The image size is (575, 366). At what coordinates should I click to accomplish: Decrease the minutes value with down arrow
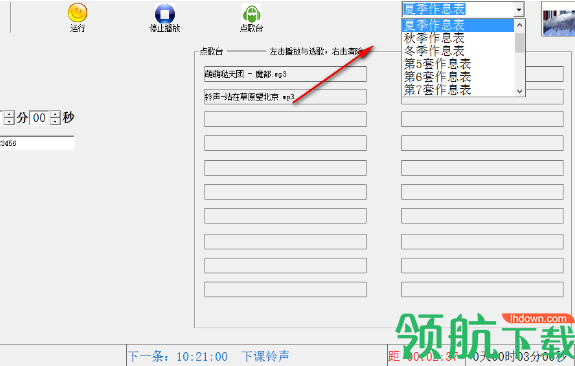[x=9, y=121]
